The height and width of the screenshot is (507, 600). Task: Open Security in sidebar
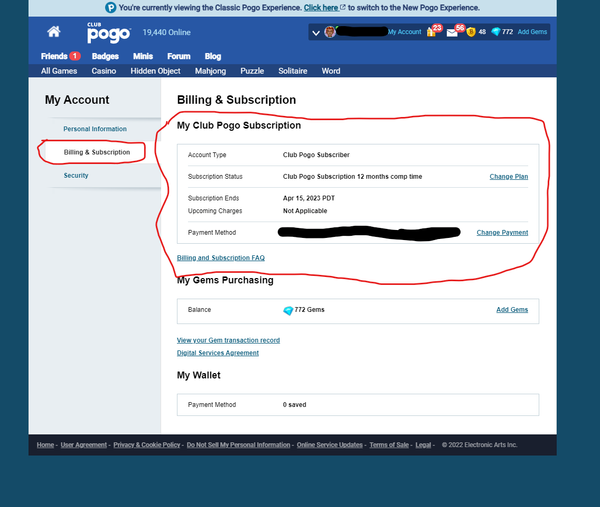(x=76, y=175)
